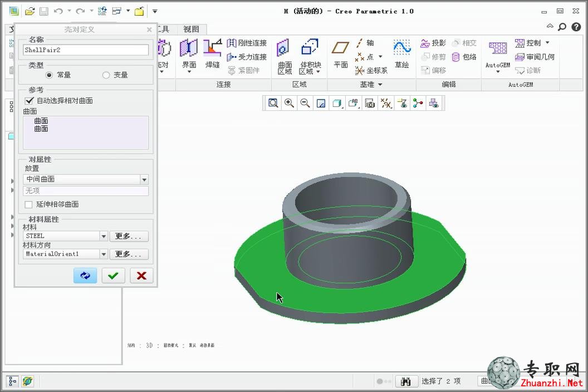Select first 曲面 entry in surface list
This screenshot has width=588, height=392.
[41, 121]
